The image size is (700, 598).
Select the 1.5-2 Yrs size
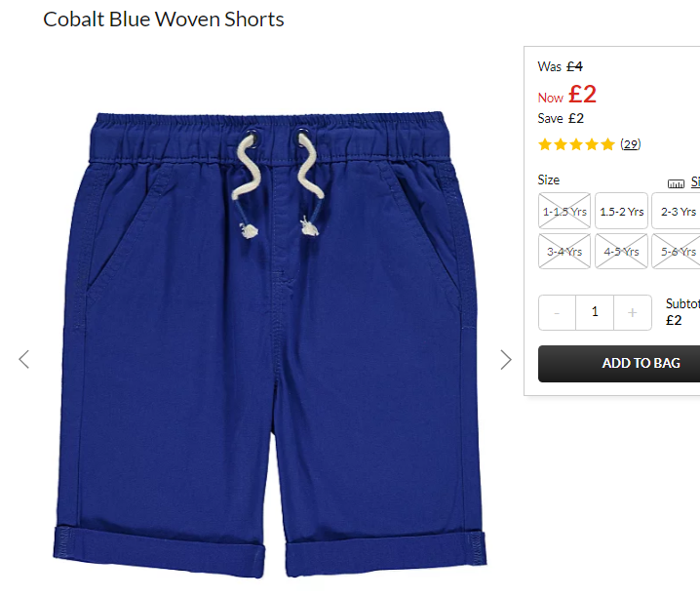(621, 211)
